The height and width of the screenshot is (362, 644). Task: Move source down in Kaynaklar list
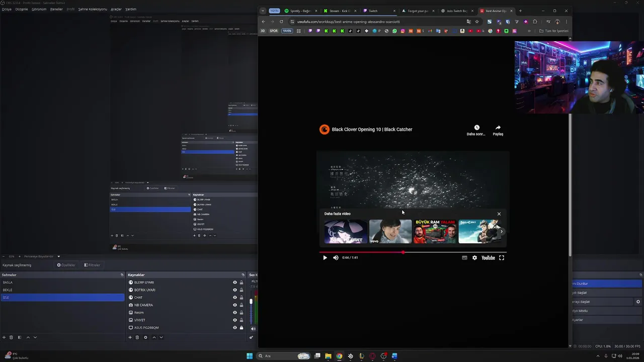(x=161, y=337)
